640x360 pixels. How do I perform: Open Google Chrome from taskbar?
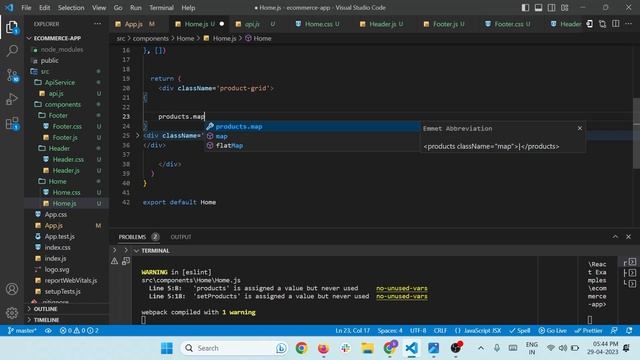(301, 348)
